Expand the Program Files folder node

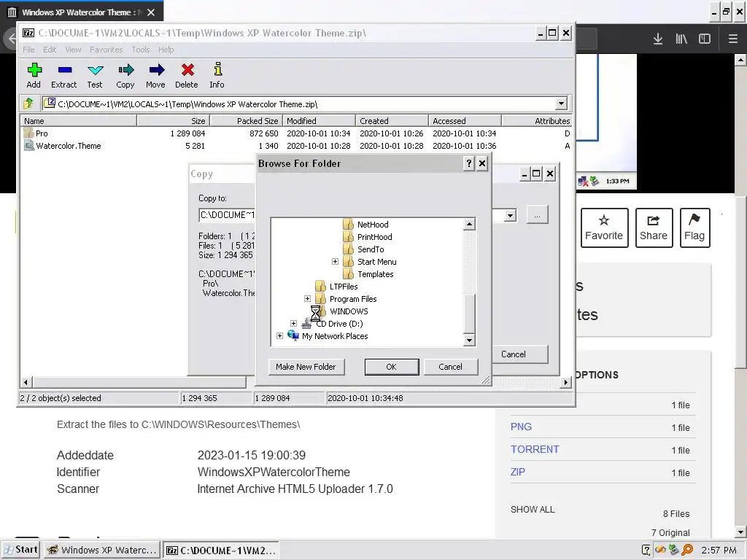pyautogui.click(x=307, y=298)
